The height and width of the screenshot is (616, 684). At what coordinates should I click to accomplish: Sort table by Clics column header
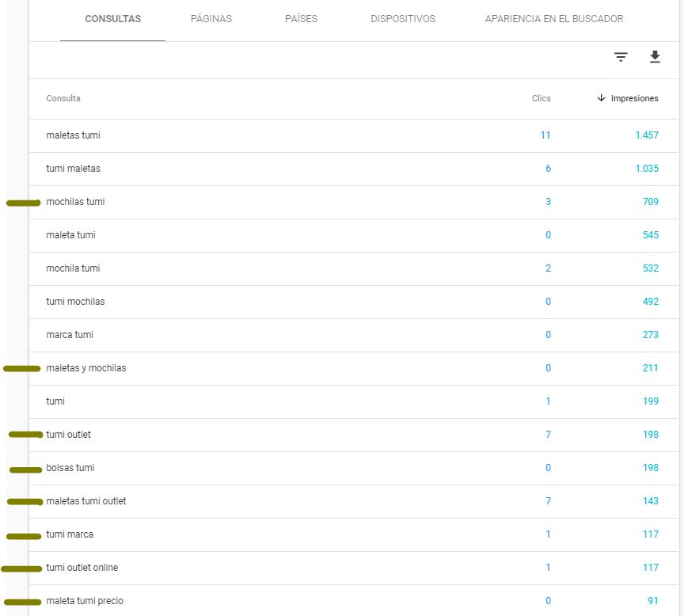[x=541, y=98]
